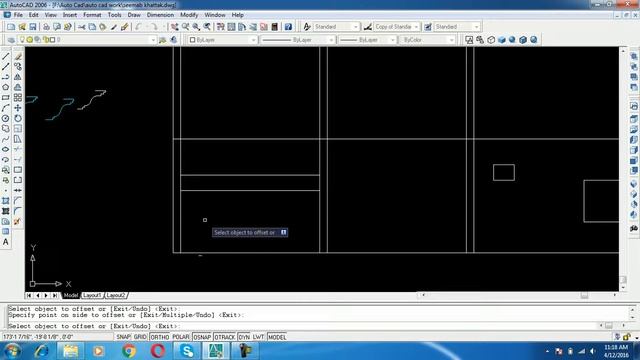Click the Pan Realtime icon

click(175, 27)
